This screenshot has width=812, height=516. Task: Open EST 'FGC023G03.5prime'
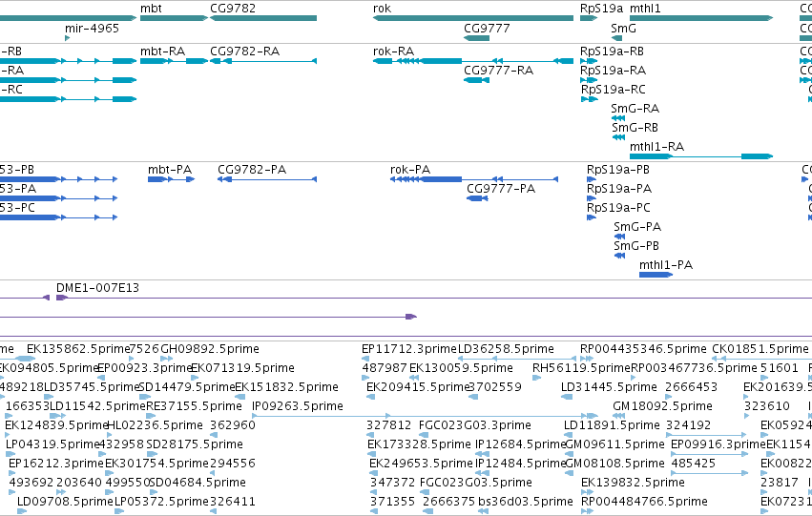(476, 483)
